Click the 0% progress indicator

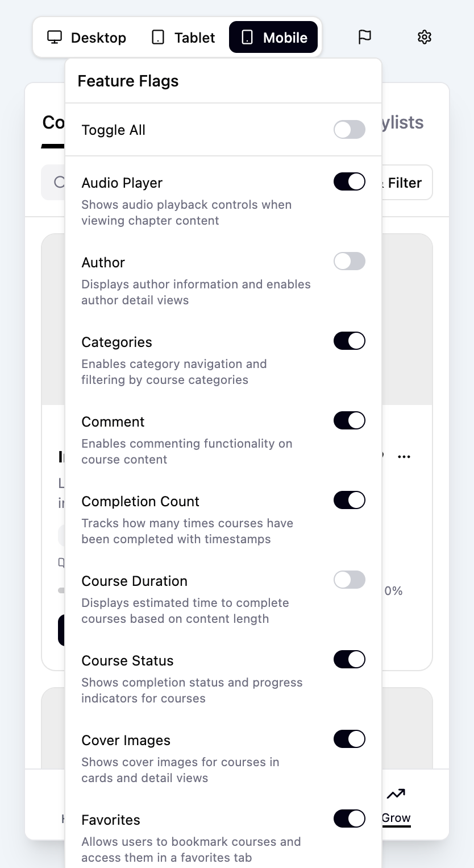(x=392, y=590)
